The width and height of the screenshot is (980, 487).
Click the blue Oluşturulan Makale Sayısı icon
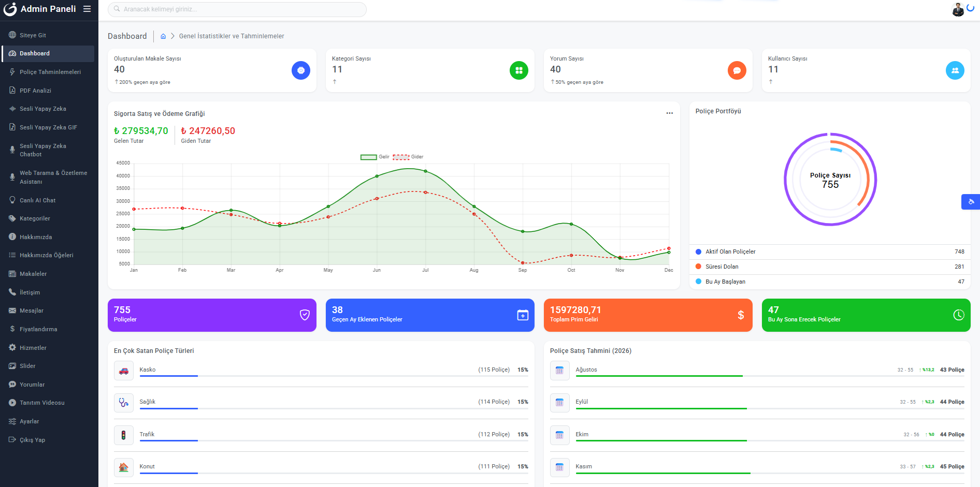coord(301,70)
